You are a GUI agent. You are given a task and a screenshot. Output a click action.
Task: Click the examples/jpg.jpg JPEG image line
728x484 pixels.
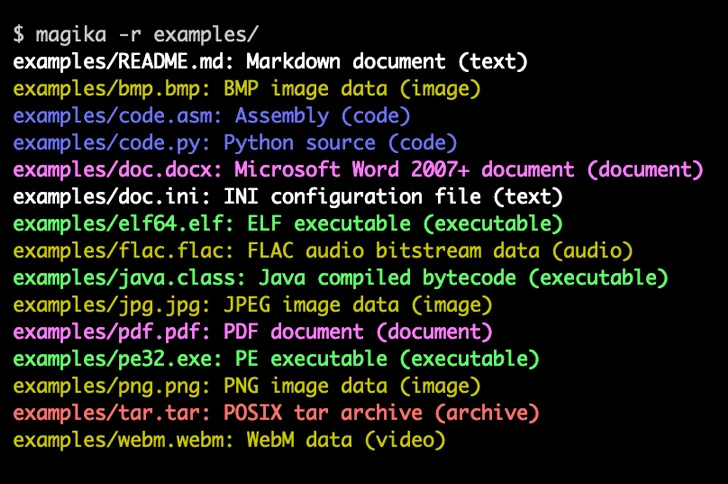pyautogui.click(x=253, y=305)
